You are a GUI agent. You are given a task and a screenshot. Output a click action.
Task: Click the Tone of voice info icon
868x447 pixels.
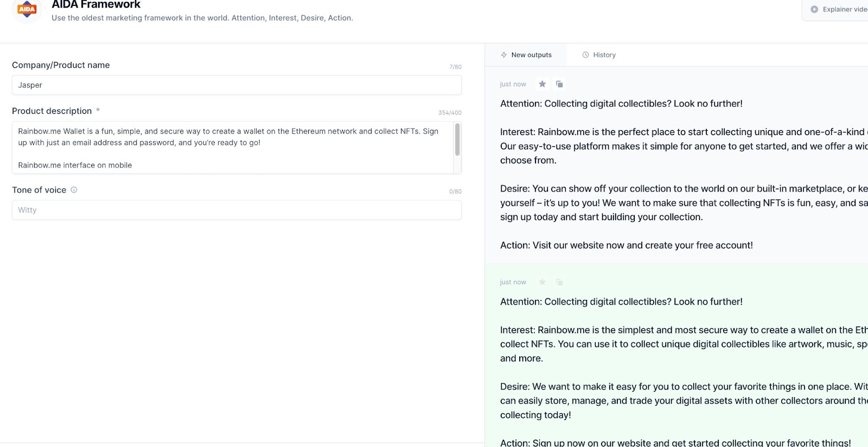74,190
